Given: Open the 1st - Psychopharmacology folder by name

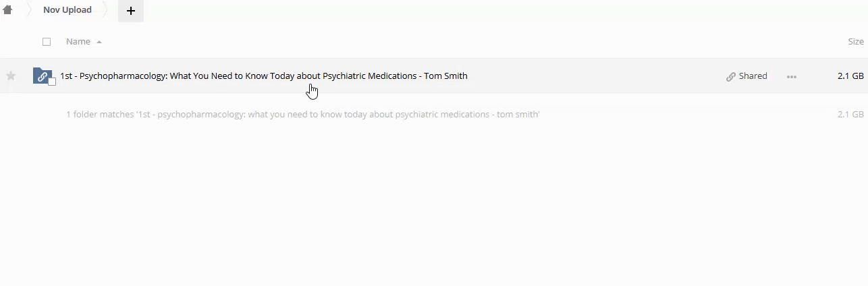Looking at the screenshot, I should pyautogui.click(x=263, y=76).
